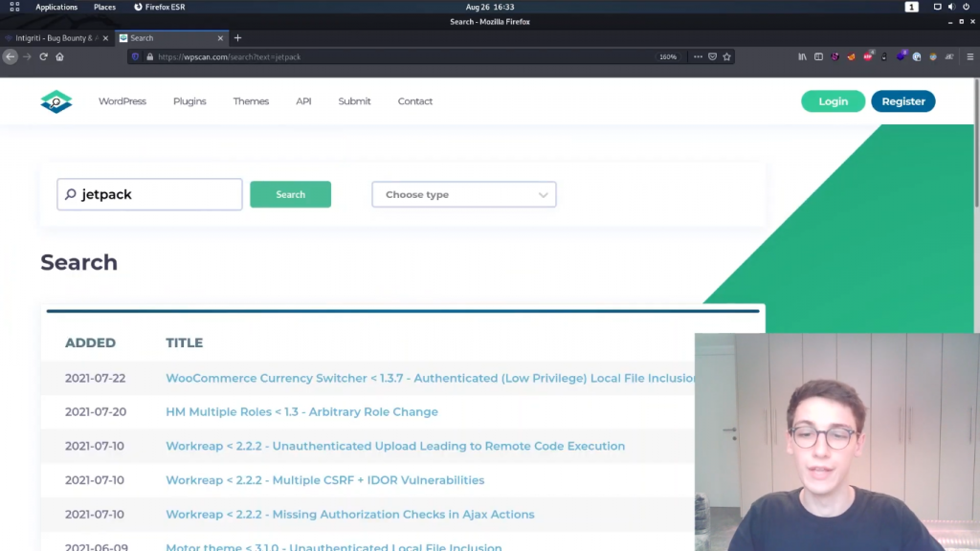Screen dimensions: 980x551
Task: Go to the Submit nav link
Action: 354,101
